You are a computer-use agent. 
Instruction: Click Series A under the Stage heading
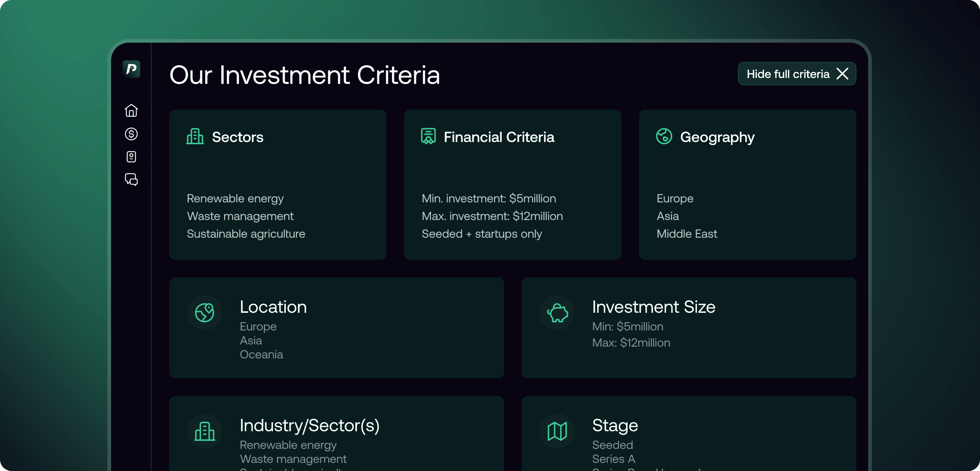click(614, 459)
